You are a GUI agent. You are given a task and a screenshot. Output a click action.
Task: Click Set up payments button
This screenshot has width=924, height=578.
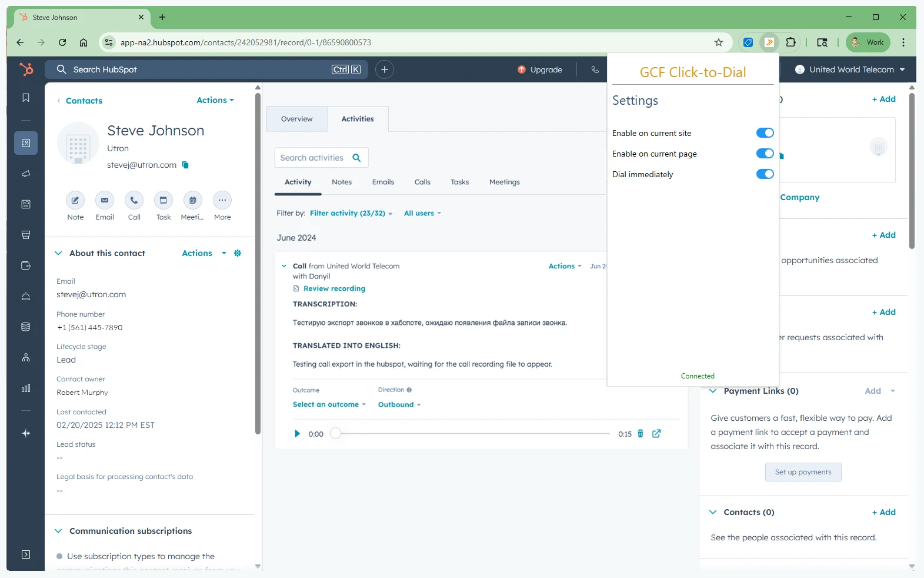point(803,472)
